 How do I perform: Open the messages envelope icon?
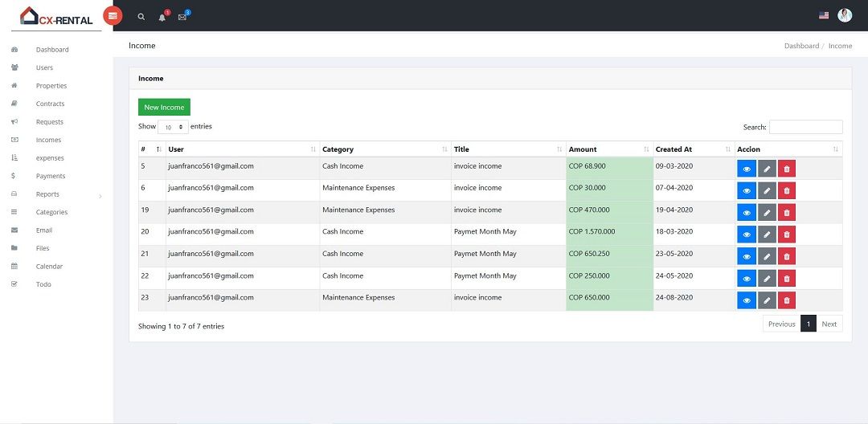182,16
